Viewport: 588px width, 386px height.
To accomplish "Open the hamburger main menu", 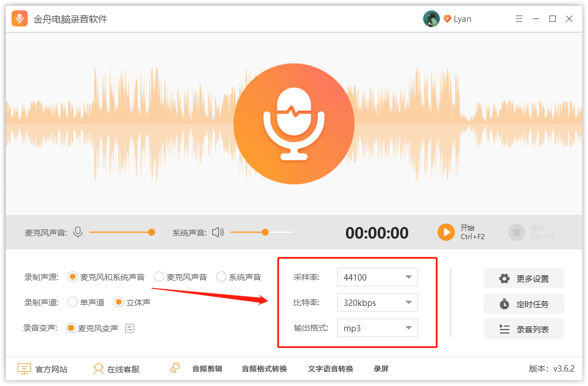I will [x=519, y=19].
